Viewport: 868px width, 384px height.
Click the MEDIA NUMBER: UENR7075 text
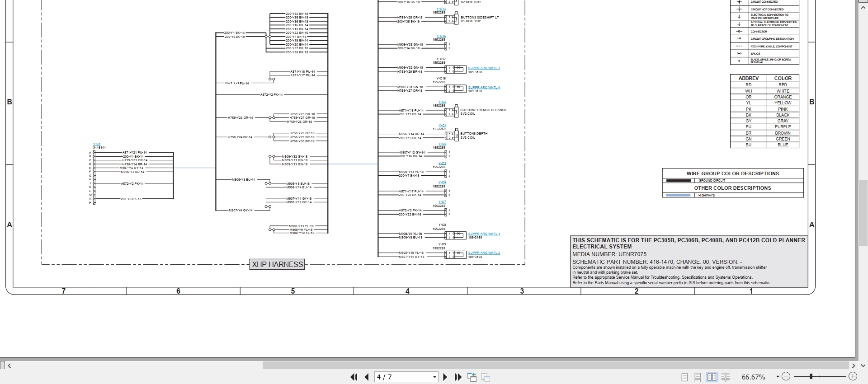pyautogui.click(x=609, y=254)
